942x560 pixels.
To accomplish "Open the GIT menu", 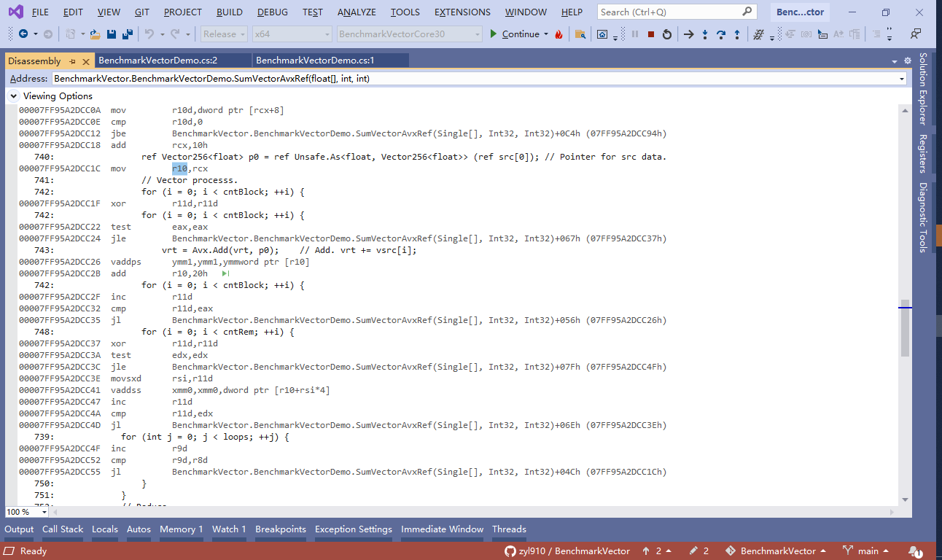I will coord(142,12).
